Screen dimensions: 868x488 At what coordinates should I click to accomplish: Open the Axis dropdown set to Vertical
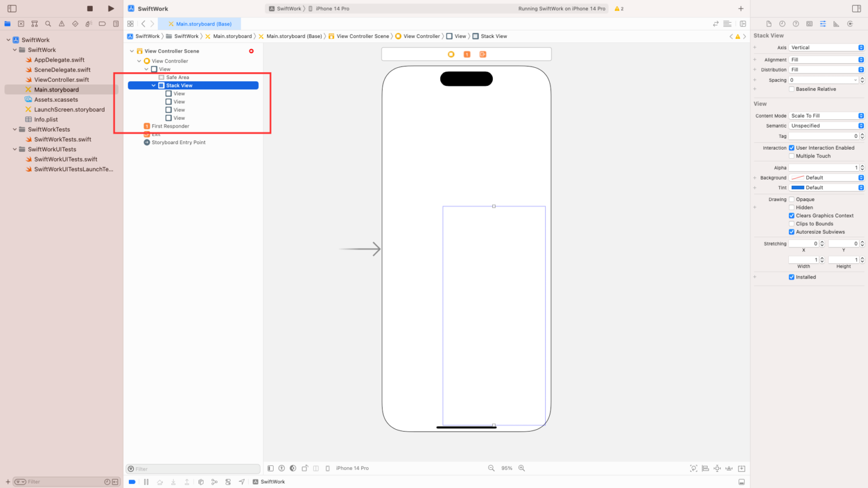pos(824,47)
